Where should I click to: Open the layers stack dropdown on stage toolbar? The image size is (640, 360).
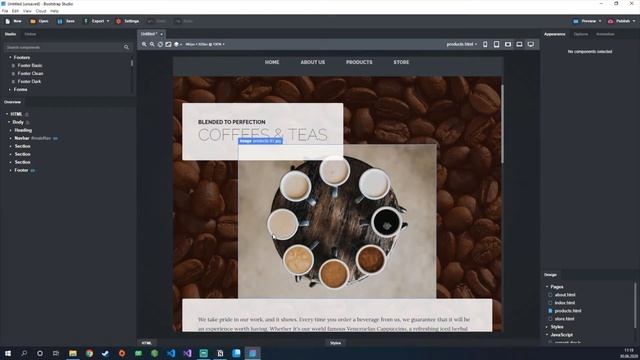click(x=178, y=44)
